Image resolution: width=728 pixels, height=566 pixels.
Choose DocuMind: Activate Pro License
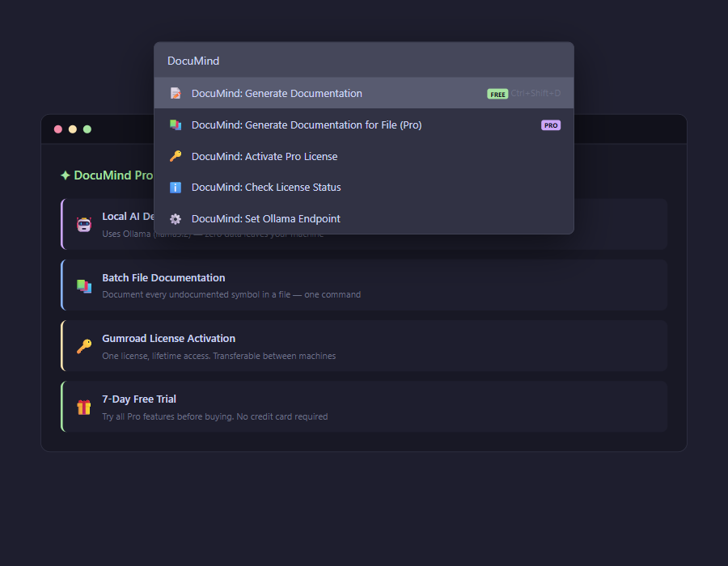363,156
